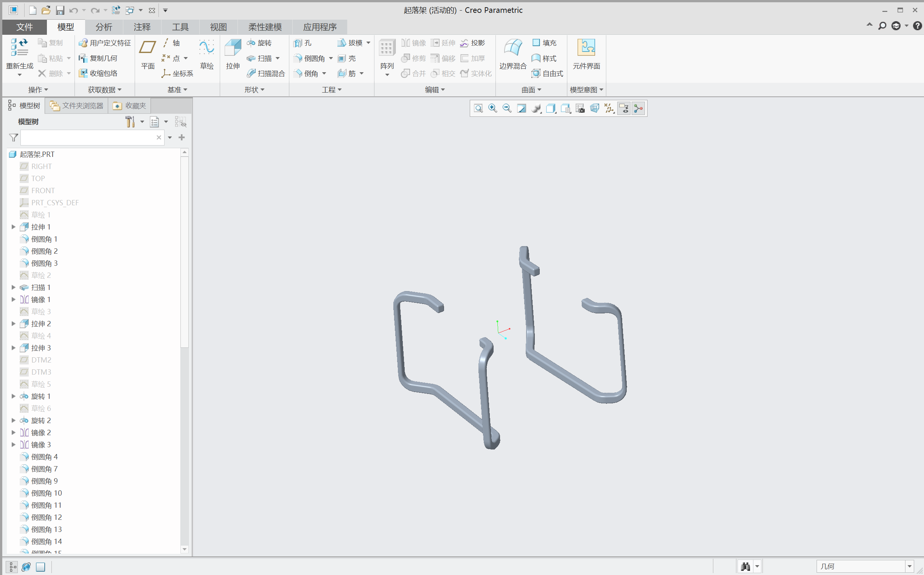This screenshot has width=924, height=575.
Task: Toggle annotation display in view toolbar
Action: click(x=624, y=109)
